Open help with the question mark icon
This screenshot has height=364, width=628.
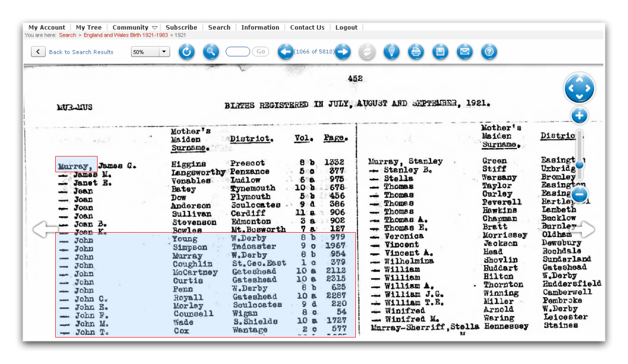coord(489,52)
